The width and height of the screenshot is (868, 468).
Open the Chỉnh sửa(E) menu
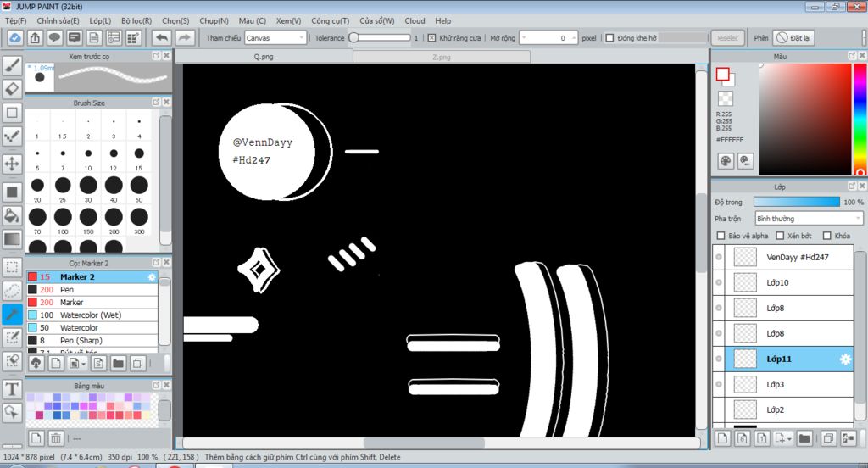58,20
